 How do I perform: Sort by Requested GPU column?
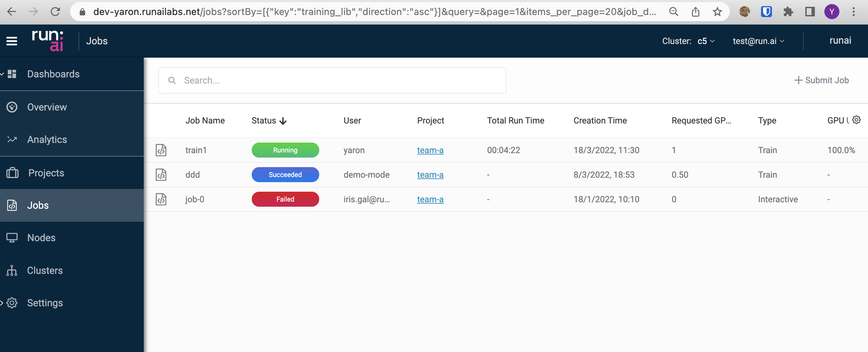pos(701,120)
